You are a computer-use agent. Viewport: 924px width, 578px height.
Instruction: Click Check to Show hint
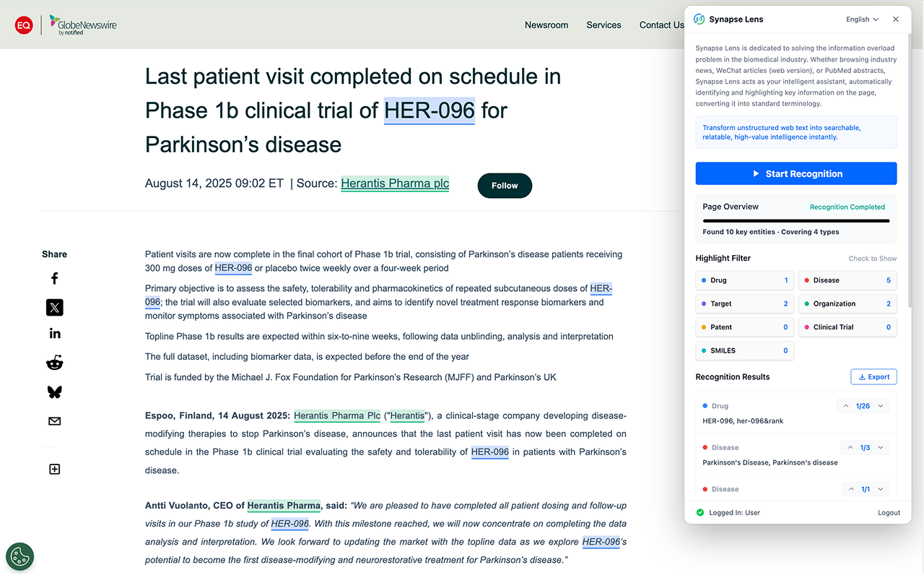click(x=873, y=259)
